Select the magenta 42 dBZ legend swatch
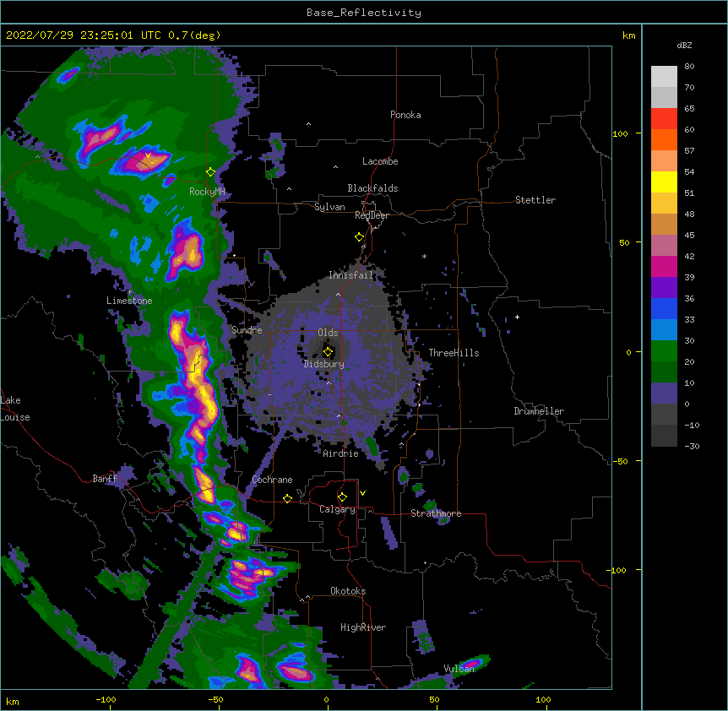The image size is (728, 711). [x=664, y=266]
